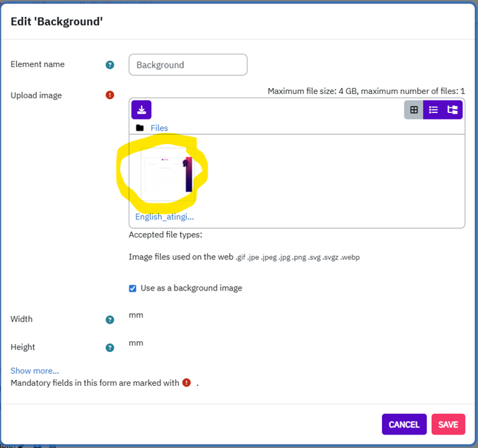Switch file manager to icon grid view

point(414,110)
